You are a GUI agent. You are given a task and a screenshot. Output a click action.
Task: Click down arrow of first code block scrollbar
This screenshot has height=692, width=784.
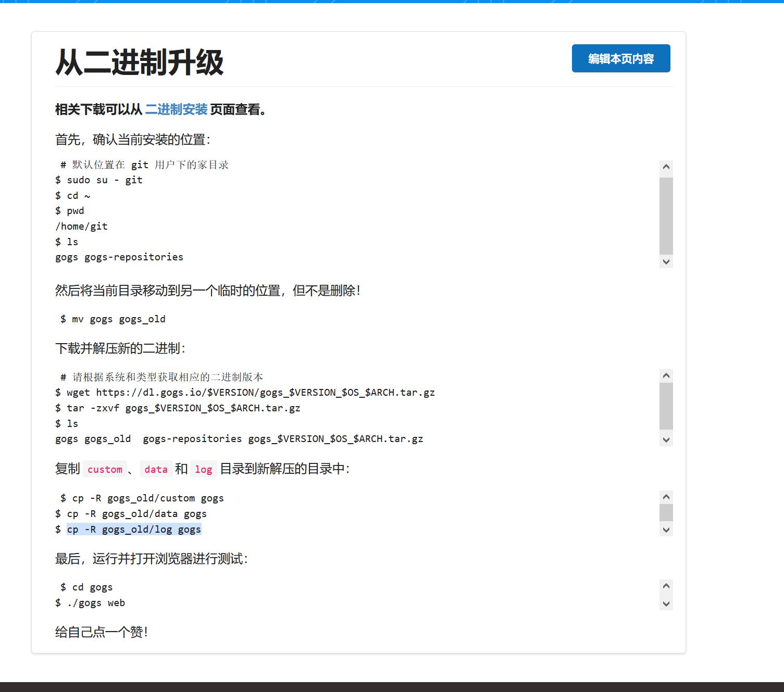[666, 261]
